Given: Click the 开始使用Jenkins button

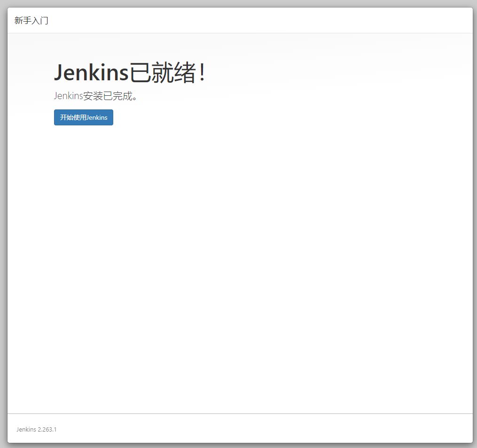Looking at the screenshot, I should pyautogui.click(x=83, y=117).
